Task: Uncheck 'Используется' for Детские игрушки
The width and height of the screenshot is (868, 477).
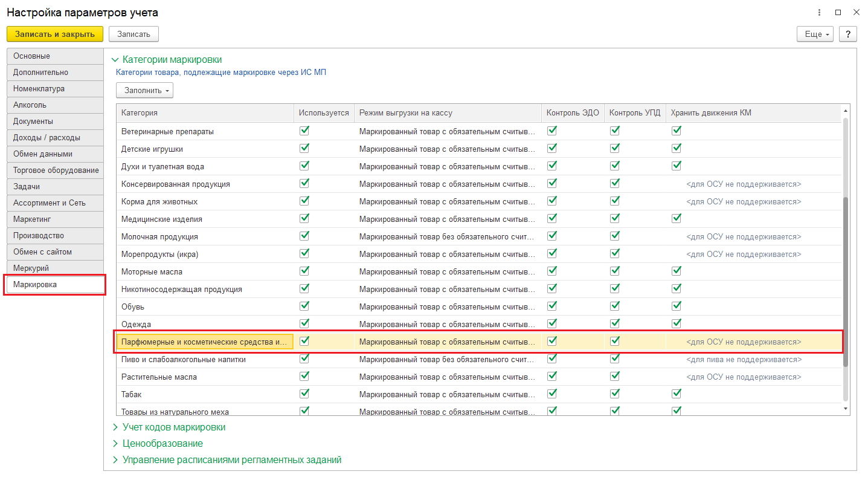Action: point(304,148)
